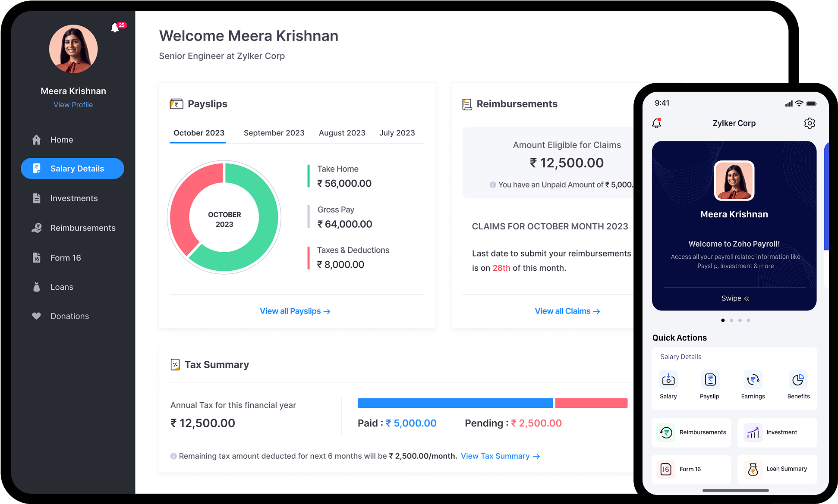Tap the Loan Summary quick action

pos(777,469)
